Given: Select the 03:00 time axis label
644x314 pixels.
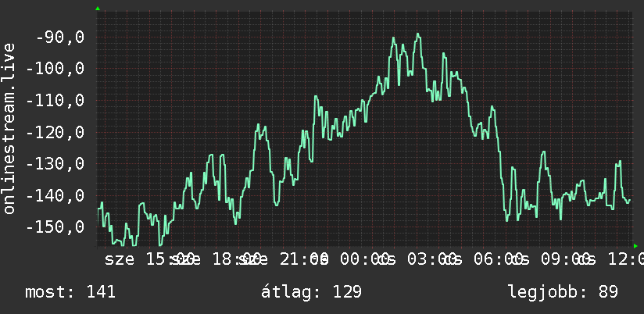Looking at the screenshot, I should tap(432, 259).
